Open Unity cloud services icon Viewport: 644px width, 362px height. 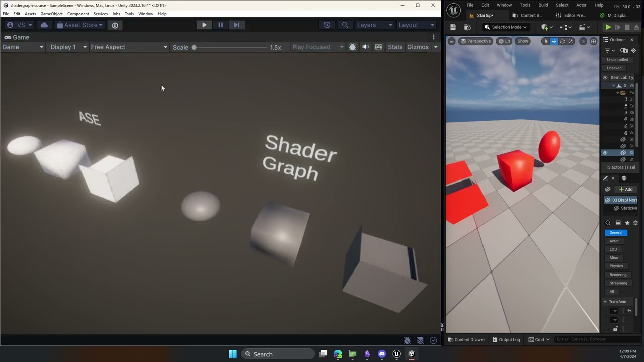pyautogui.click(x=44, y=25)
